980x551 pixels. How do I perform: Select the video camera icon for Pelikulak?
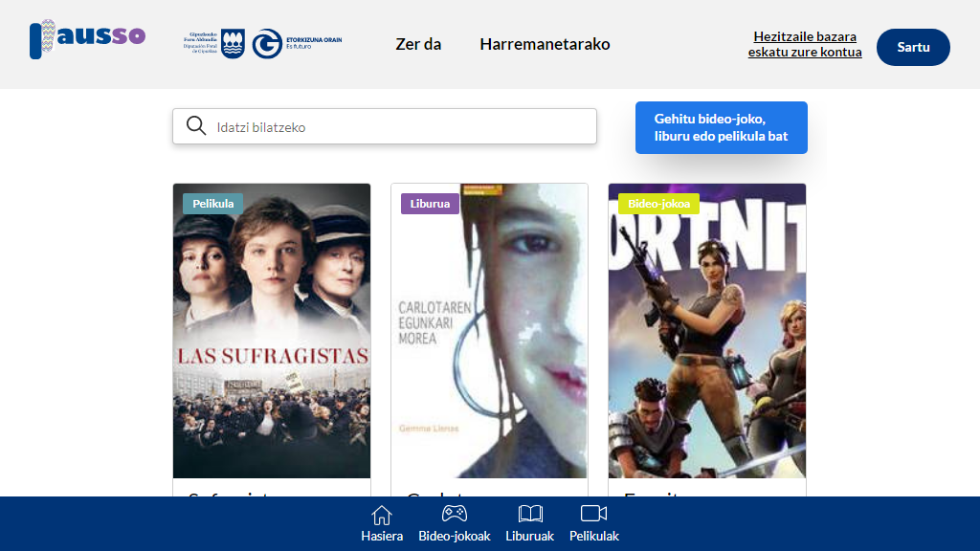(593, 514)
